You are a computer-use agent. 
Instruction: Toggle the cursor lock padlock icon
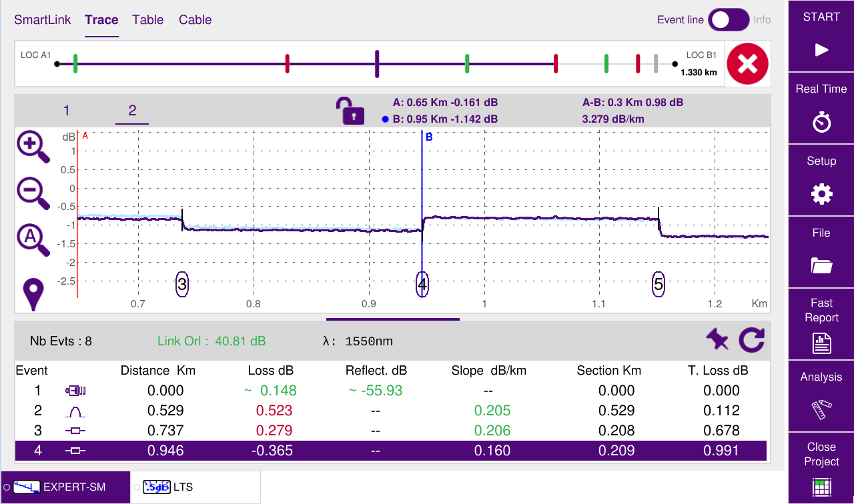click(350, 111)
